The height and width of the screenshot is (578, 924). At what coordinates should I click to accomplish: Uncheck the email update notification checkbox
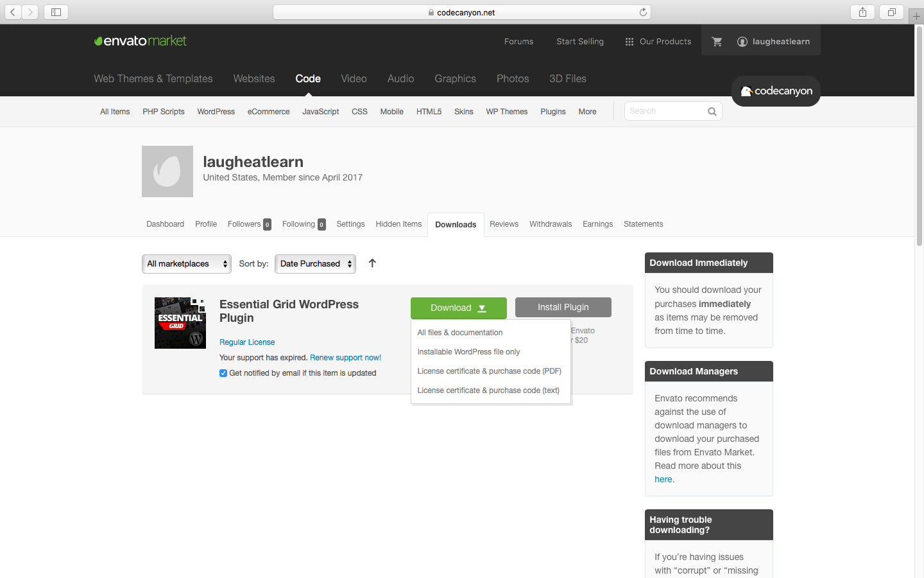223,373
